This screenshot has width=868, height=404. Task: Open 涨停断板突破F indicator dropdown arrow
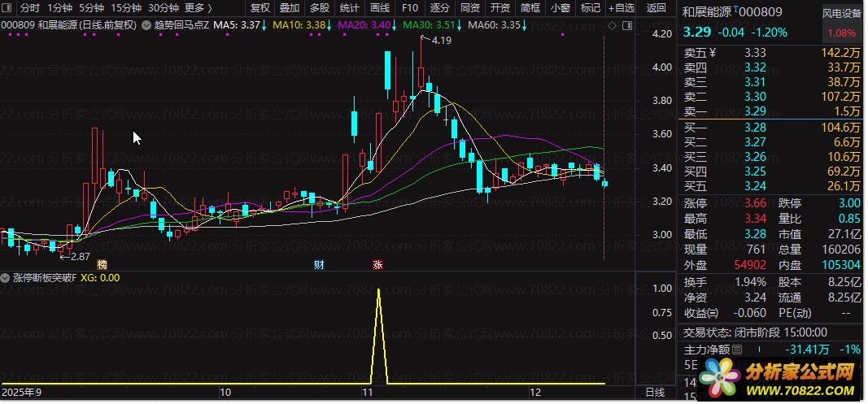tap(7, 278)
